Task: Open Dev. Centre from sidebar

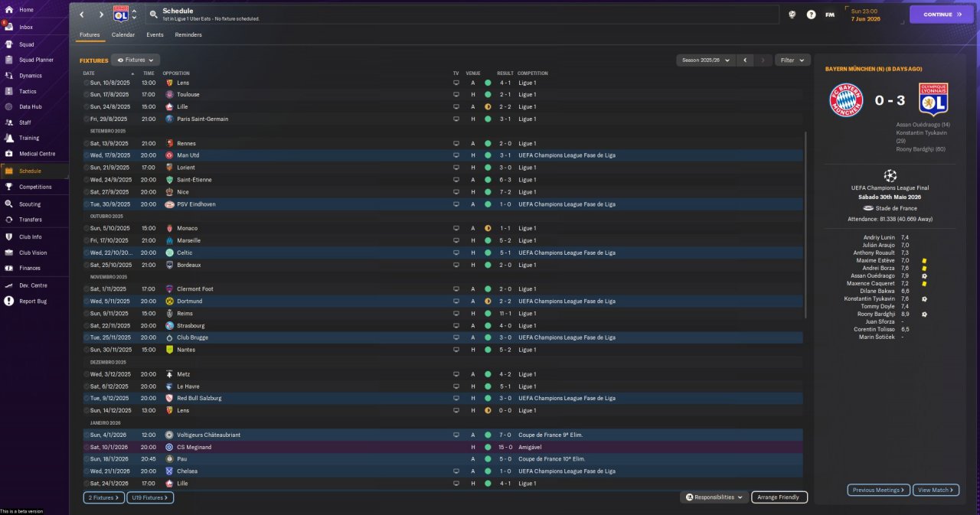Action: tap(33, 285)
